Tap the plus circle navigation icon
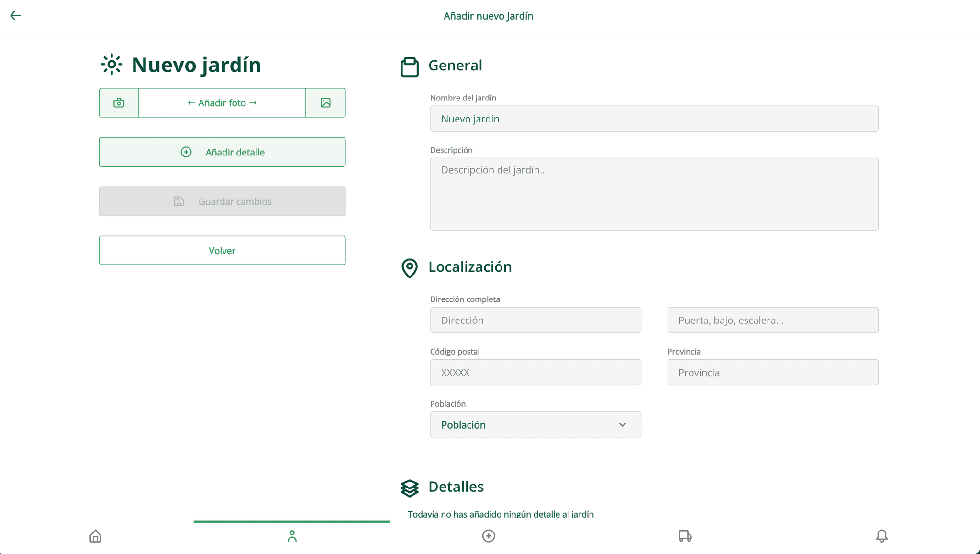 click(489, 536)
